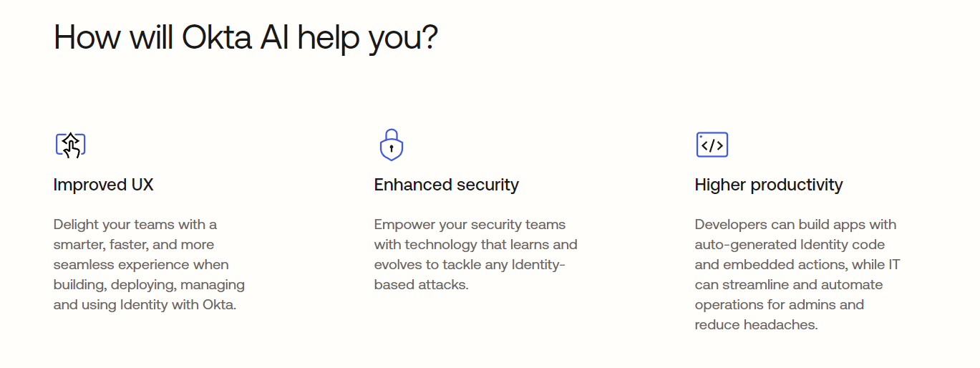Click the "Higher productivity" heading
The width and height of the screenshot is (980, 368).
(768, 185)
